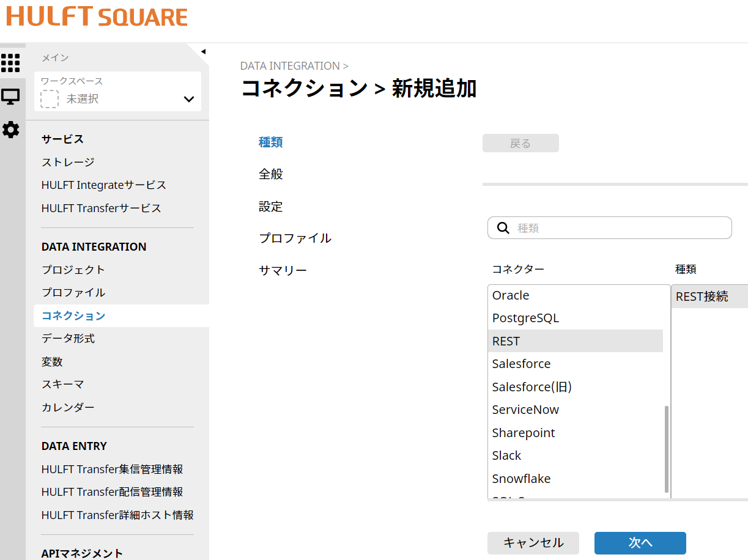Screen dimensions: 748x560
Task: Open スキーマ page
Action: coord(62,385)
